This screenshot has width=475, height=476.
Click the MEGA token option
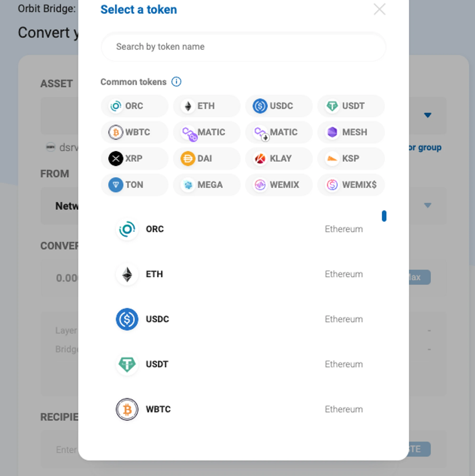tap(207, 185)
